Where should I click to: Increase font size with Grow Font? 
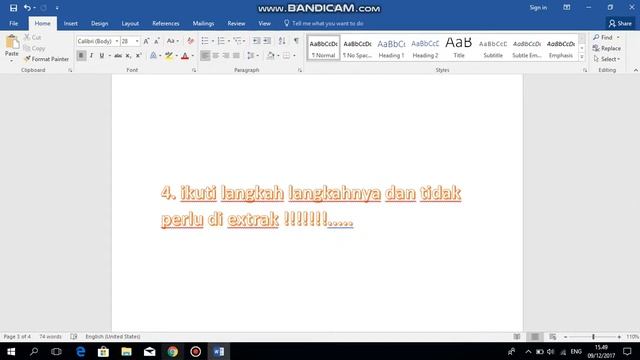(x=146, y=41)
